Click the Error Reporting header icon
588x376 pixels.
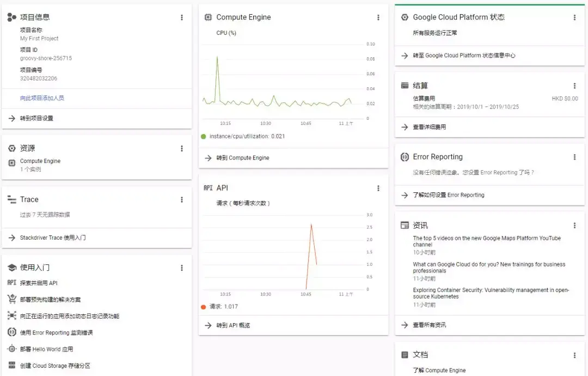(x=405, y=157)
